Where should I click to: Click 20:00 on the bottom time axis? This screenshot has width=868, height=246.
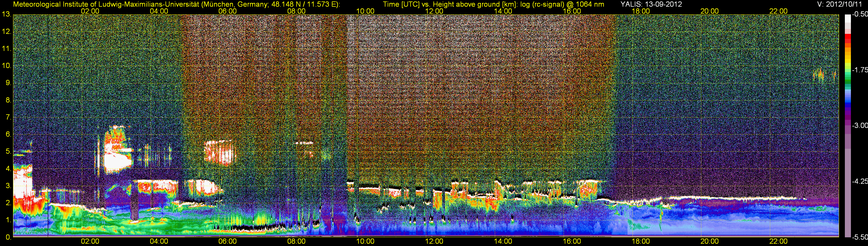coord(710,241)
